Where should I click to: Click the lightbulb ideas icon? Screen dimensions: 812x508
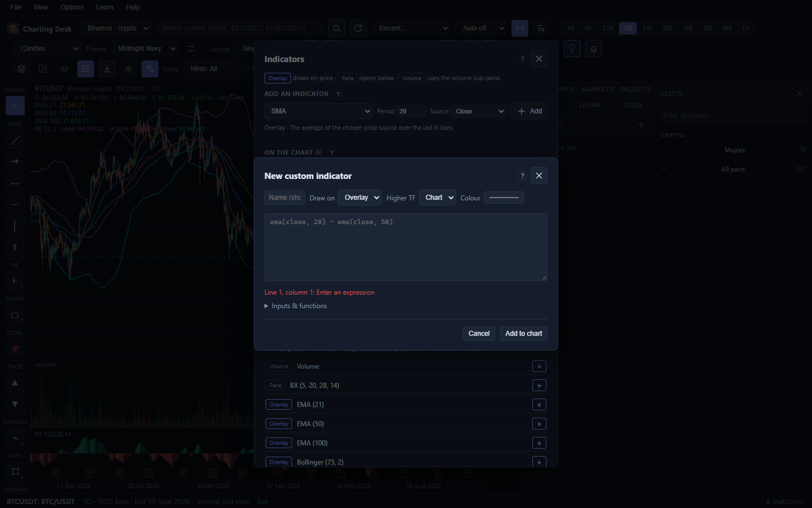(x=572, y=49)
